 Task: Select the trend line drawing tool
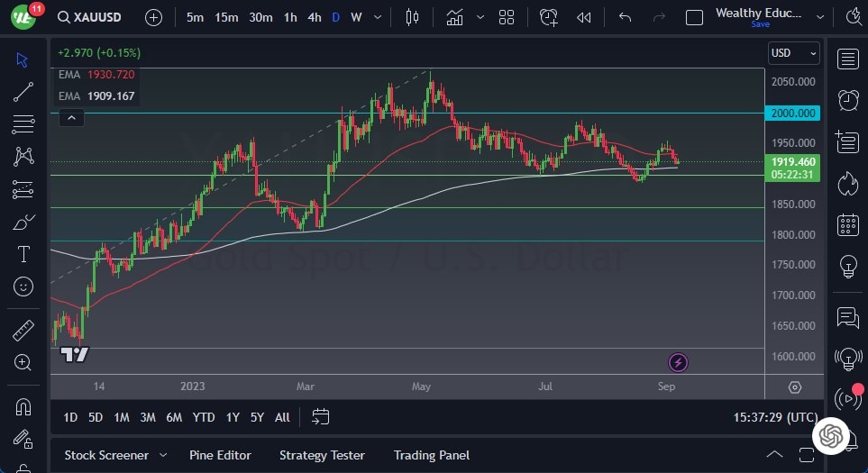23,91
